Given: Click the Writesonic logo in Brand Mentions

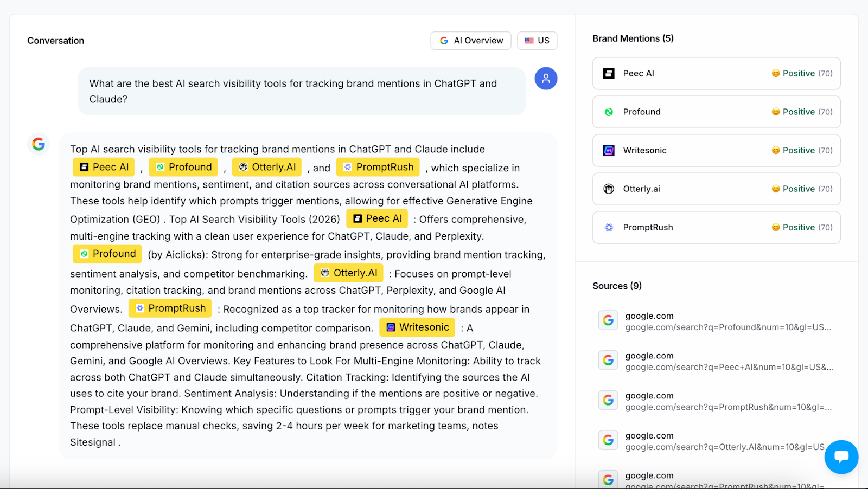Looking at the screenshot, I should (609, 151).
